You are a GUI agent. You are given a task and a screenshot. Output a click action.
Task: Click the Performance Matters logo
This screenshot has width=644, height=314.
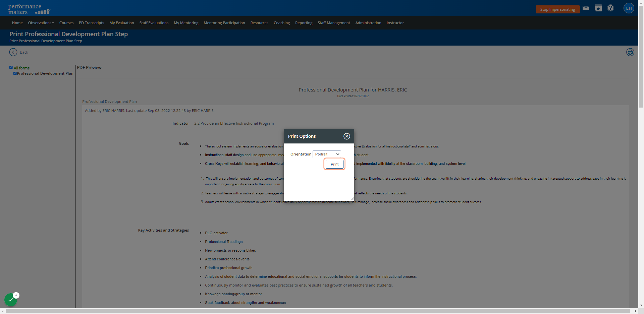tap(29, 9)
